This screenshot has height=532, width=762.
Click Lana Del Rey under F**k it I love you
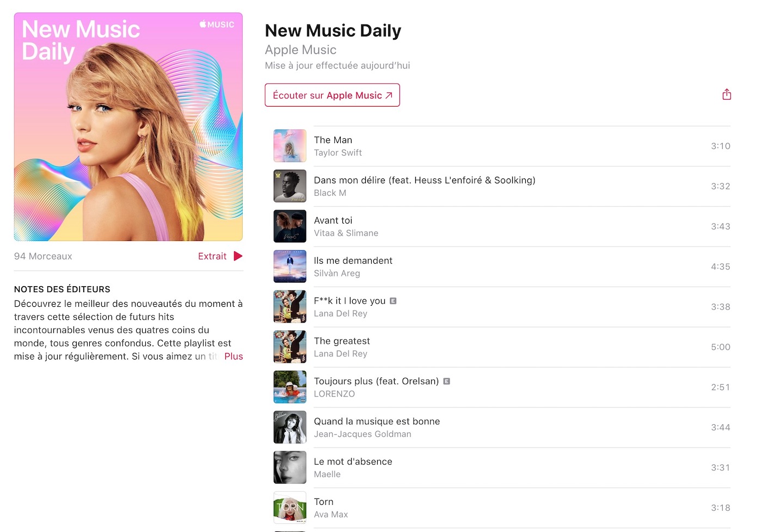click(341, 314)
